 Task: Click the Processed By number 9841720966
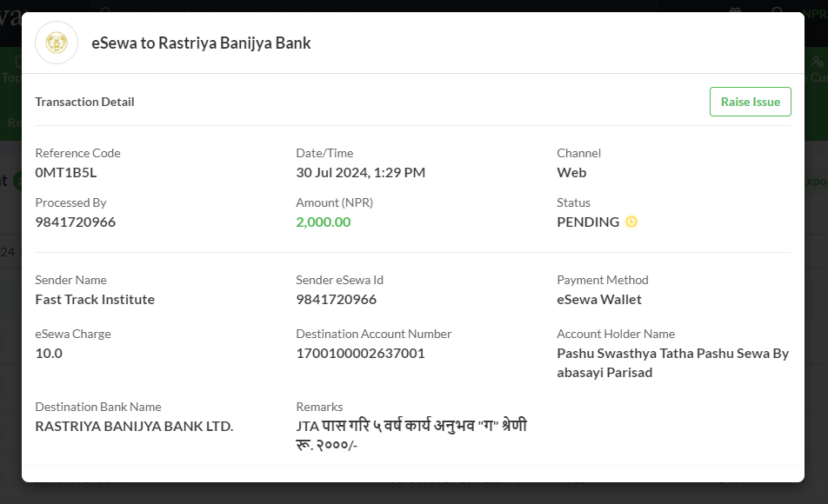tap(76, 222)
